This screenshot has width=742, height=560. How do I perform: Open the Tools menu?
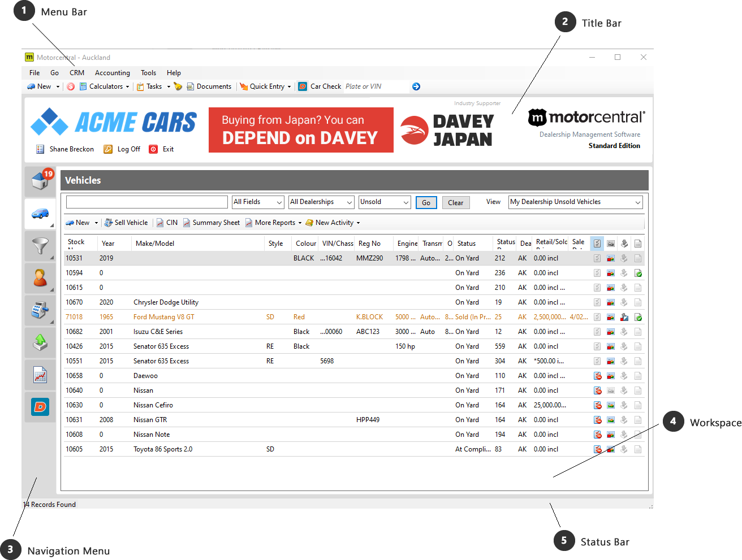coord(148,73)
